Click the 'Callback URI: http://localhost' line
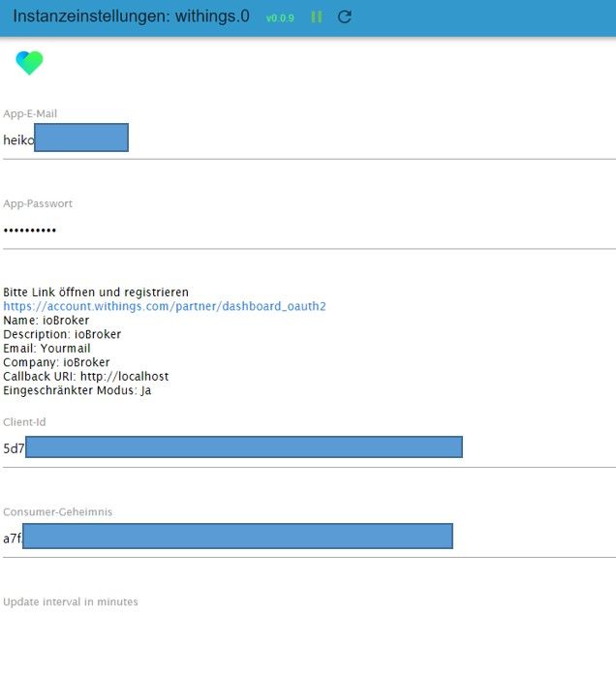Viewport: 616px width, 676px height. click(x=86, y=377)
